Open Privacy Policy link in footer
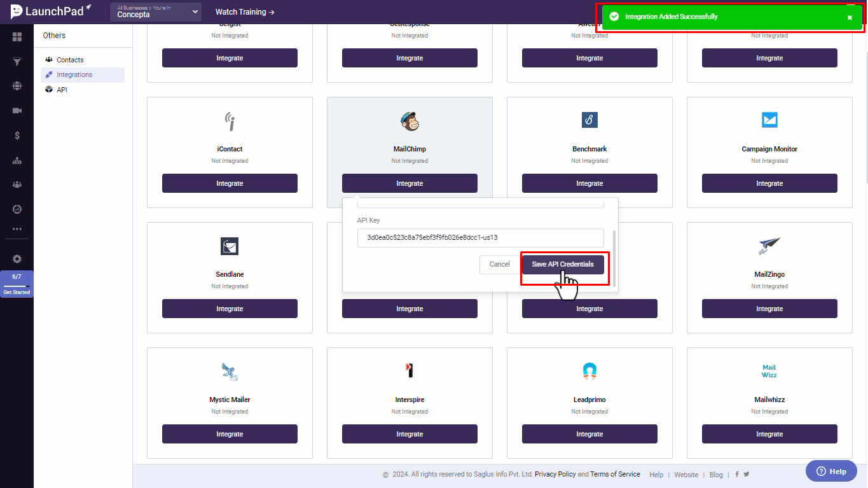The image size is (868, 488). tap(555, 474)
